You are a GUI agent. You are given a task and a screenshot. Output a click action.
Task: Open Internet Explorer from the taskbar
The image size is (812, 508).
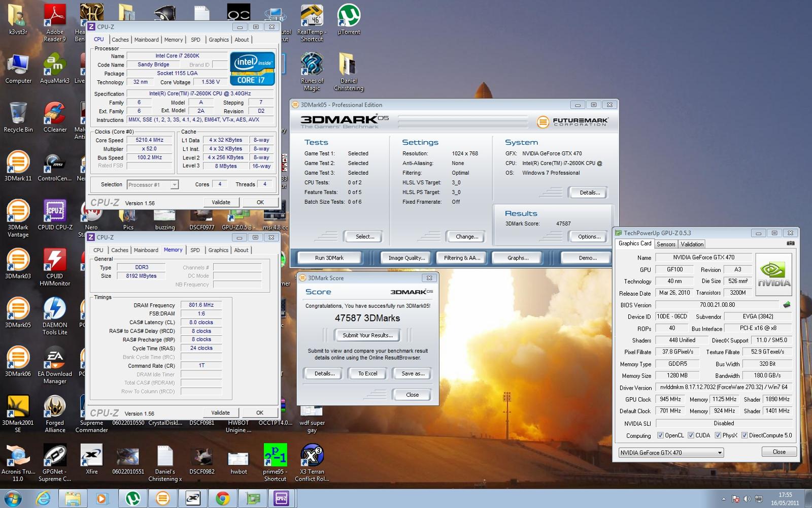(x=43, y=498)
